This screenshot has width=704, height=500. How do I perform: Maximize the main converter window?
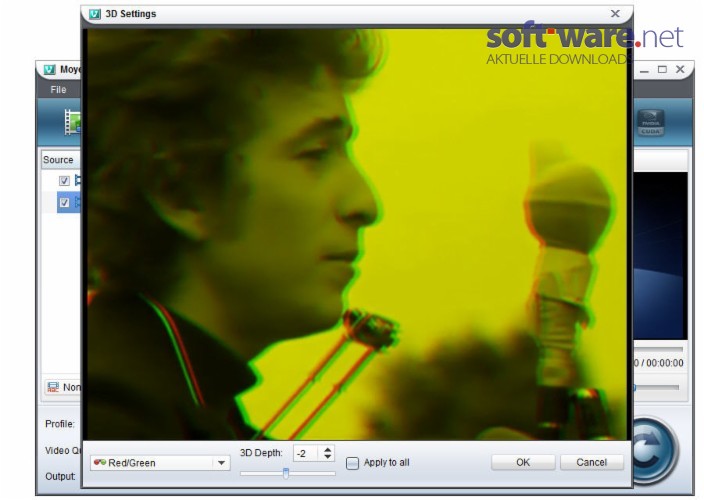click(x=662, y=70)
